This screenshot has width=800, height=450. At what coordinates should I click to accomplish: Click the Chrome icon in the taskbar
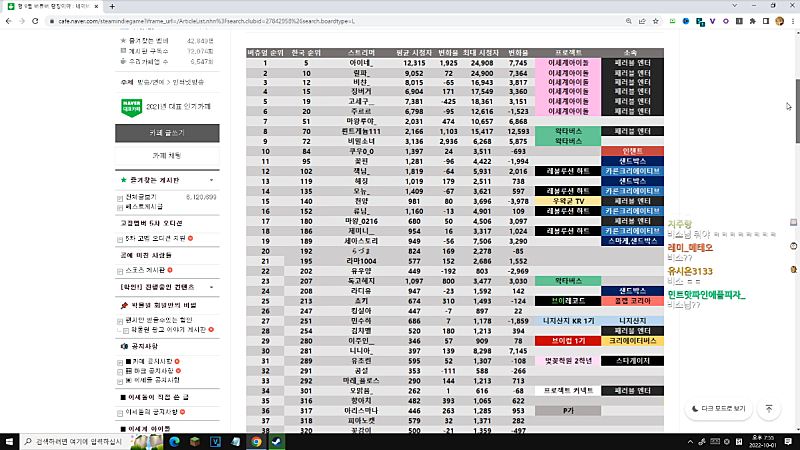click(255, 440)
